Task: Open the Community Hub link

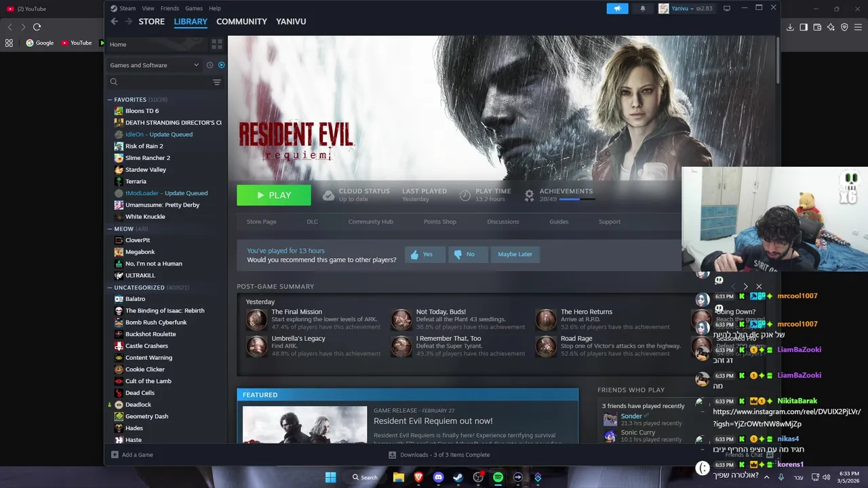Action: [x=370, y=222]
